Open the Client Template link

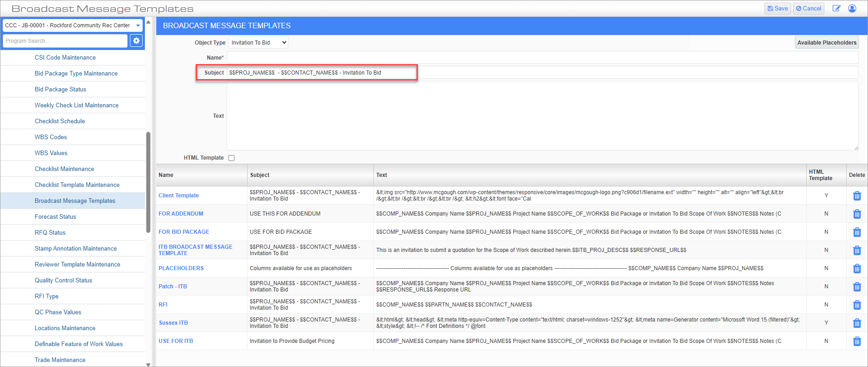pyautogui.click(x=179, y=196)
